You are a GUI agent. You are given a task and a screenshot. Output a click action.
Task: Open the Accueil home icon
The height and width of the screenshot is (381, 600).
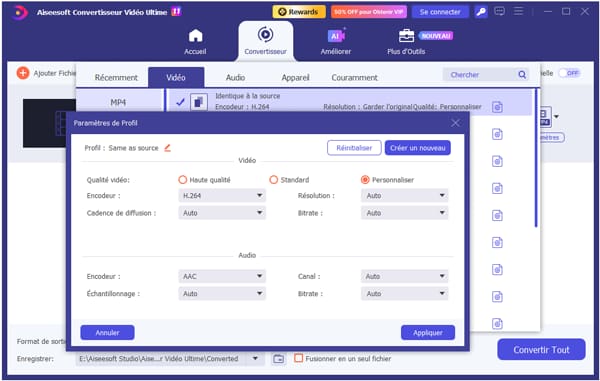click(x=195, y=36)
